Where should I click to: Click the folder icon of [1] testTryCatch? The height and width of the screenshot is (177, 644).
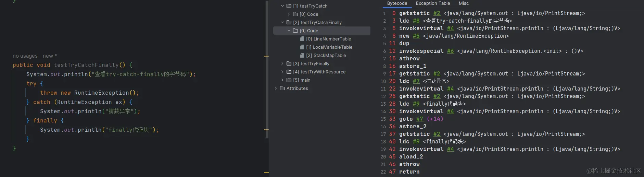coord(289,6)
